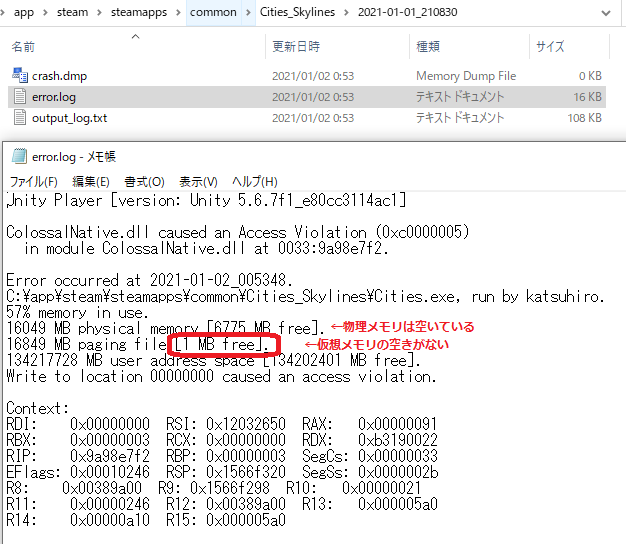The width and height of the screenshot is (626, 544).
Task: Click the RIP register value 0x9a98e7f2
Action: tap(110, 456)
